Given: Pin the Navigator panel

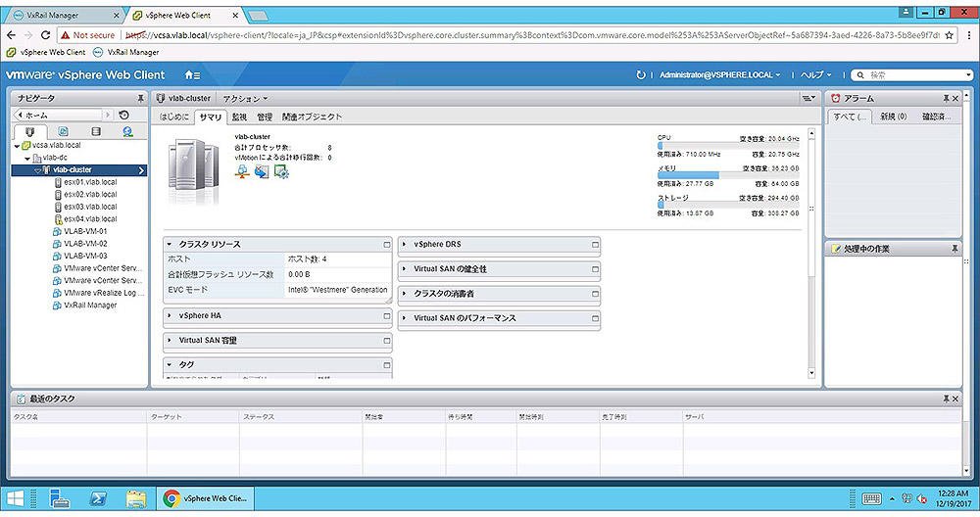Looking at the screenshot, I should point(140,99).
